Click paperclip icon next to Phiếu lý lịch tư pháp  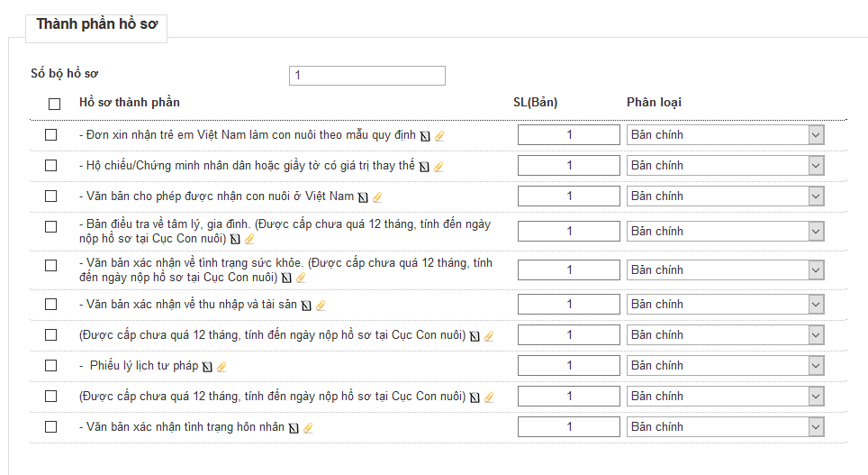222,367
